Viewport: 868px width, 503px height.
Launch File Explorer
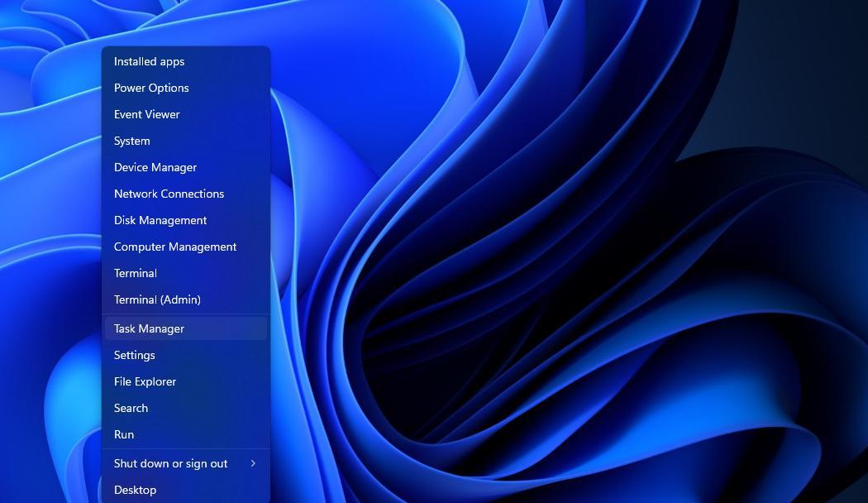[186, 381]
